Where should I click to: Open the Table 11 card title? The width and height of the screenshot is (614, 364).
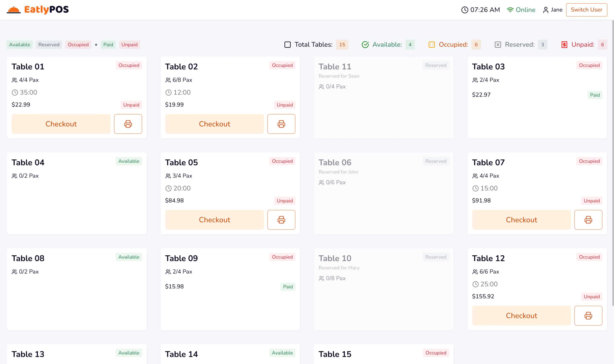tap(335, 66)
